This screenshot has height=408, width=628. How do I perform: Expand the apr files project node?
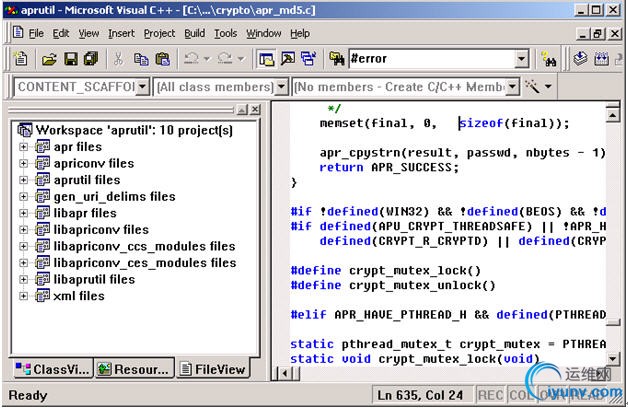coord(24,147)
